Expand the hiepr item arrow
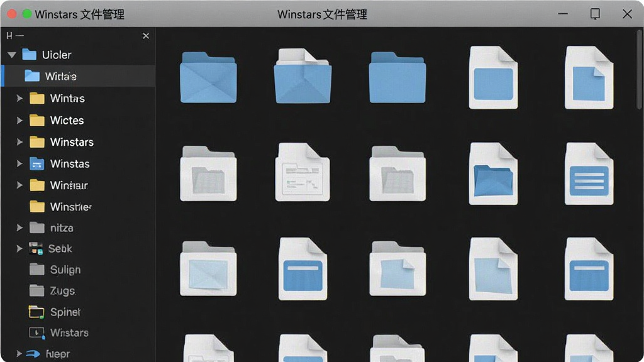Screen dimensions: 644x362 pos(19,353)
